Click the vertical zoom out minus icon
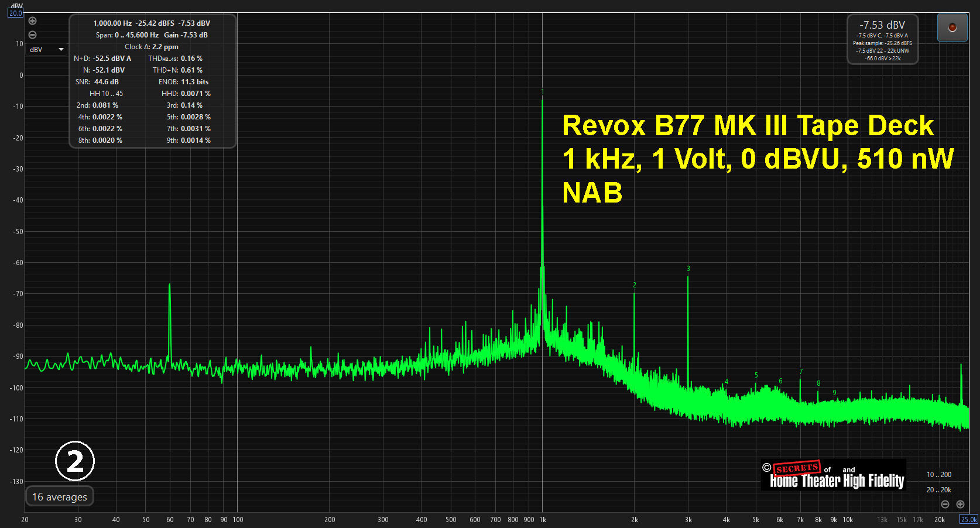Screen dimensions: 980x528 tap(33, 35)
